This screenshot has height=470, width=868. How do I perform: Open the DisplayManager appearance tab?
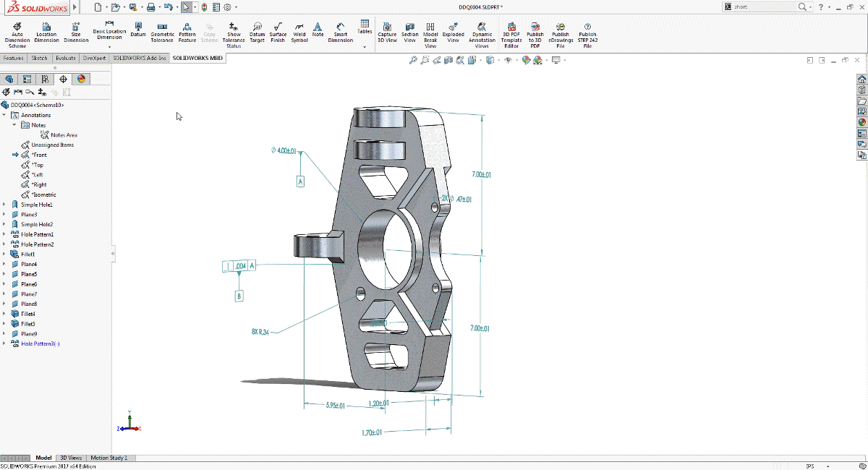point(81,79)
